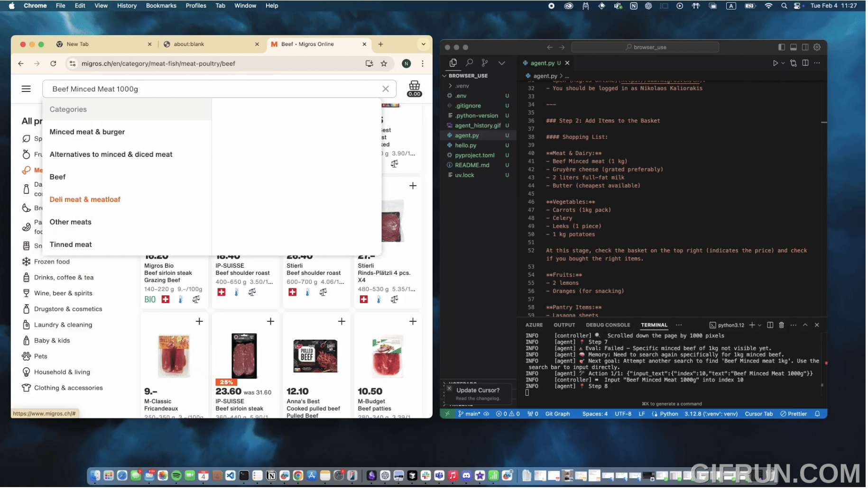Open new Chrome tab with plus
The height and width of the screenshot is (489, 868).
(x=381, y=44)
